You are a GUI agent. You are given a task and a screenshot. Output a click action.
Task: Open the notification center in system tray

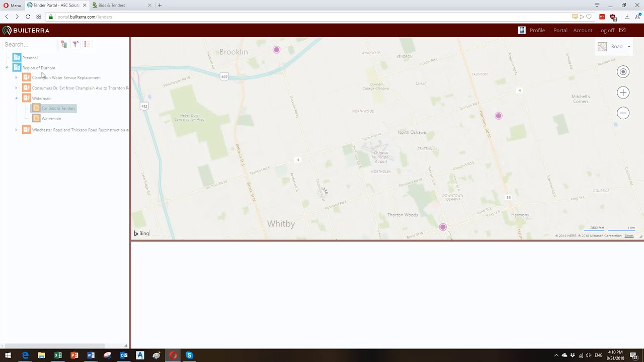tap(634, 355)
